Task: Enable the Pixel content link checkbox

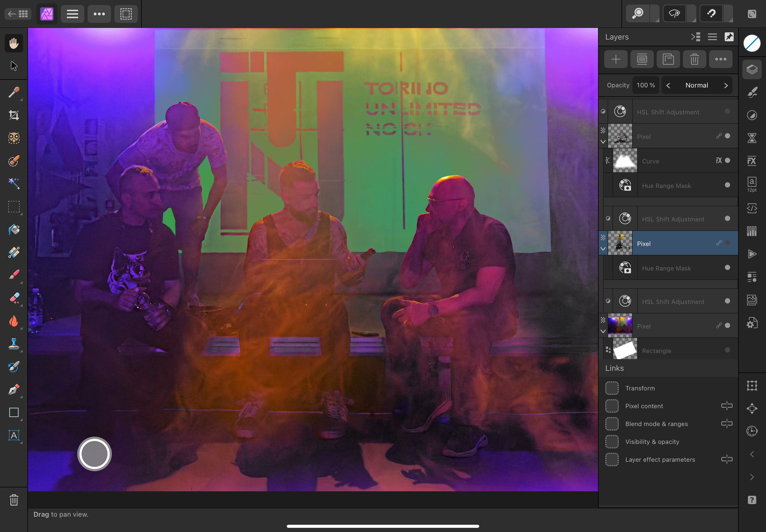Action: tap(612, 406)
